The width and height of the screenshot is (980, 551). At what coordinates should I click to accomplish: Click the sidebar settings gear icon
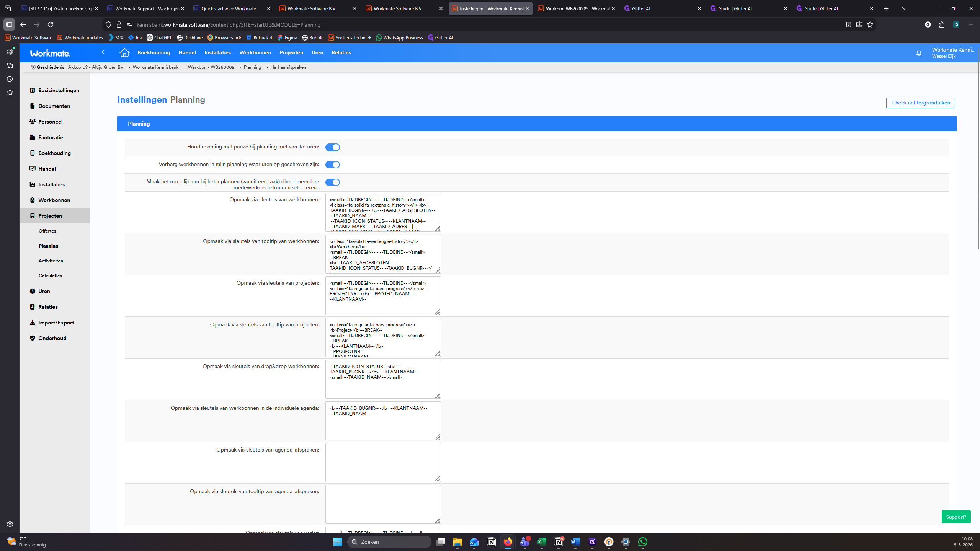(10, 524)
